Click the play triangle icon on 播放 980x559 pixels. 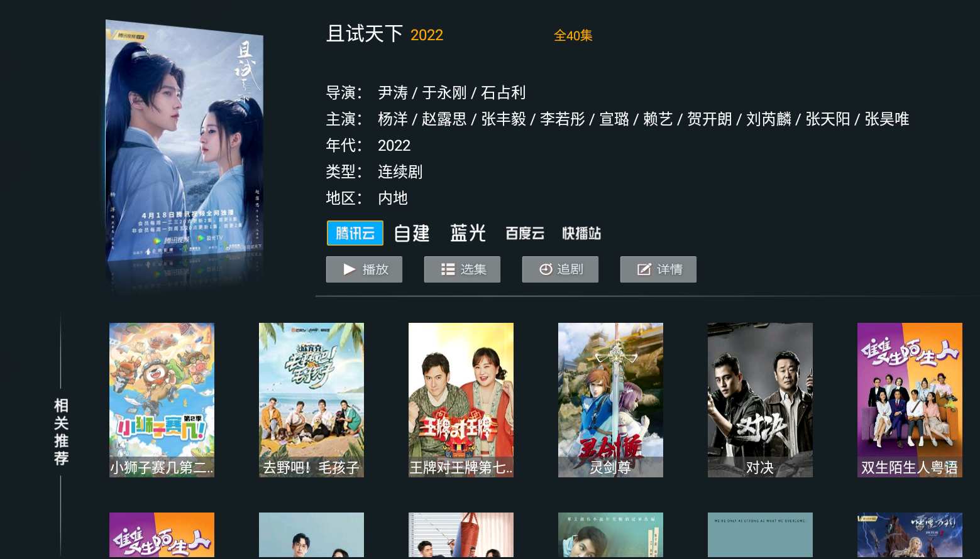coord(350,269)
